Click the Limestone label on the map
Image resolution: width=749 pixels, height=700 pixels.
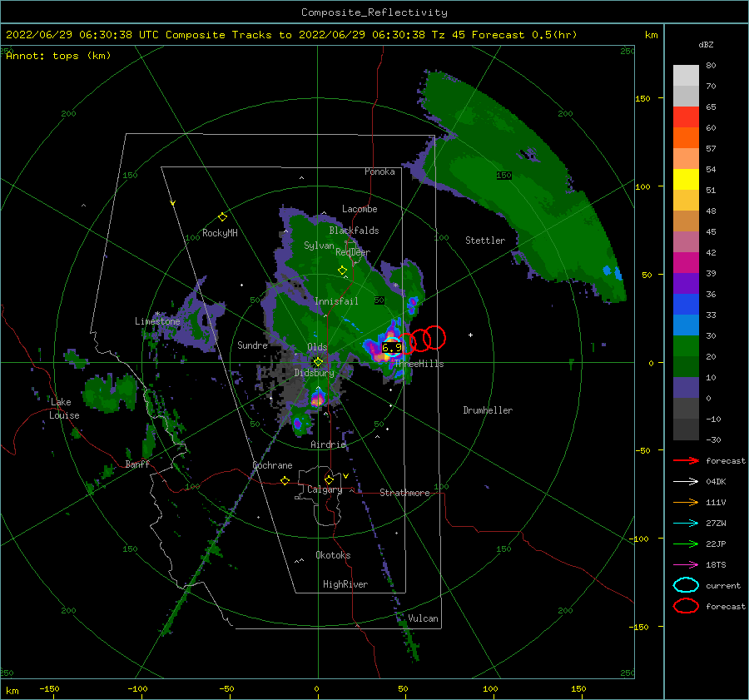click(x=157, y=321)
